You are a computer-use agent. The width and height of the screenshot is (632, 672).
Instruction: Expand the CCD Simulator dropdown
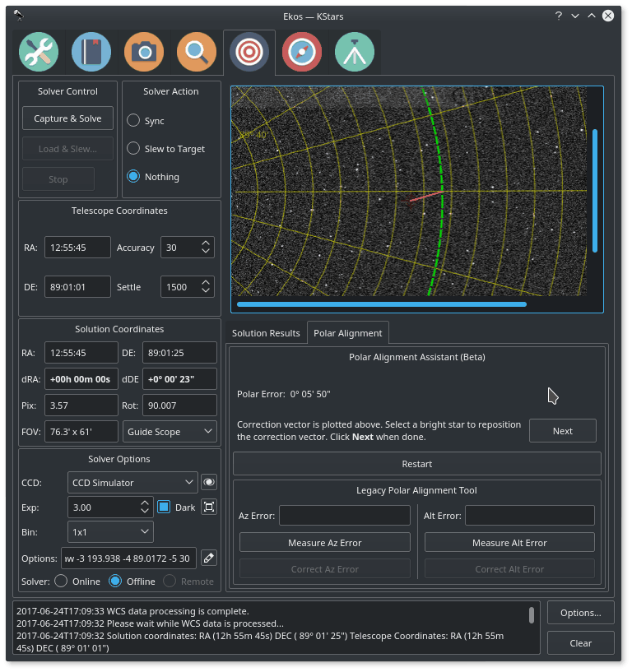pos(132,483)
